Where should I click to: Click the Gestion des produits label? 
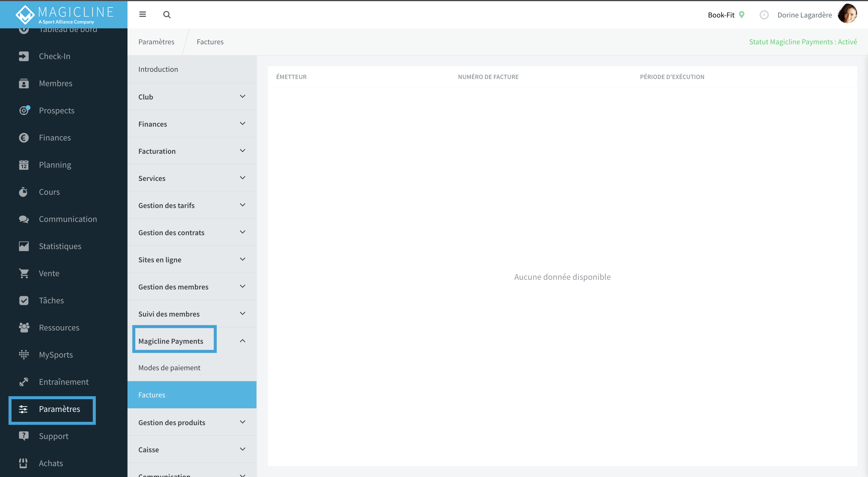(171, 423)
